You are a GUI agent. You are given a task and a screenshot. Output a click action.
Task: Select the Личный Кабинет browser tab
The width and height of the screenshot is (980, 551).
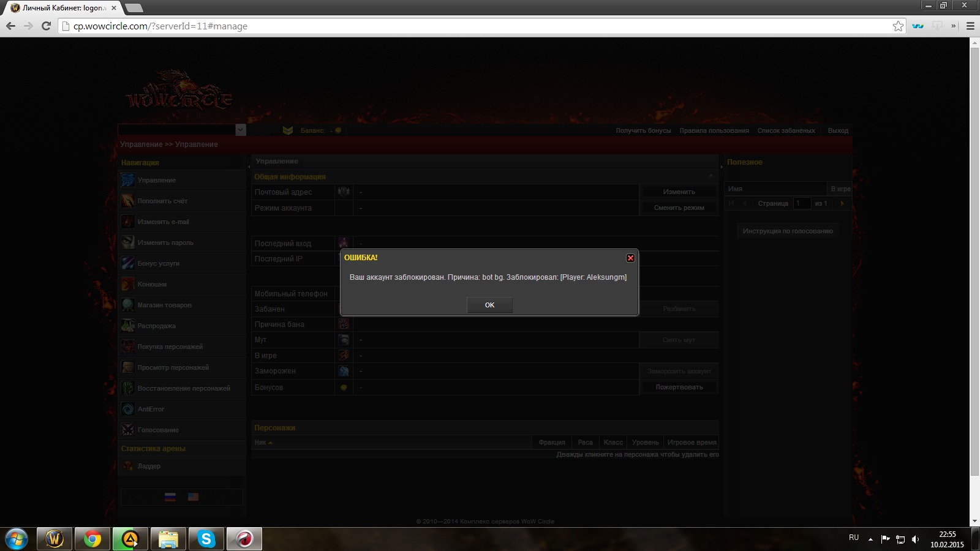point(63,8)
